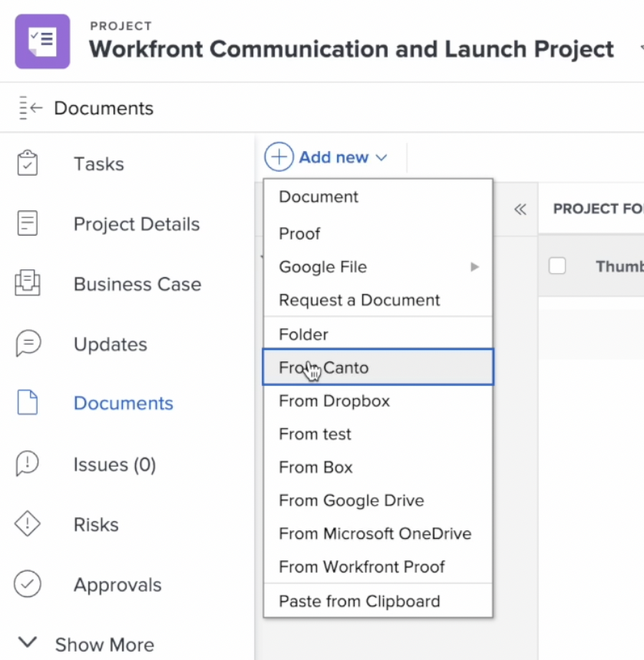Click the Updates speech bubble icon
The height and width of the screenshot is (660, 644).
coord(28,344)
